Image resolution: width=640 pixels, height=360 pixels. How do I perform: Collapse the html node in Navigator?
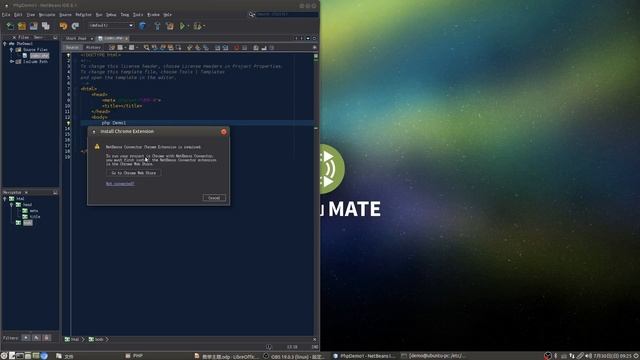pos(5,199)
